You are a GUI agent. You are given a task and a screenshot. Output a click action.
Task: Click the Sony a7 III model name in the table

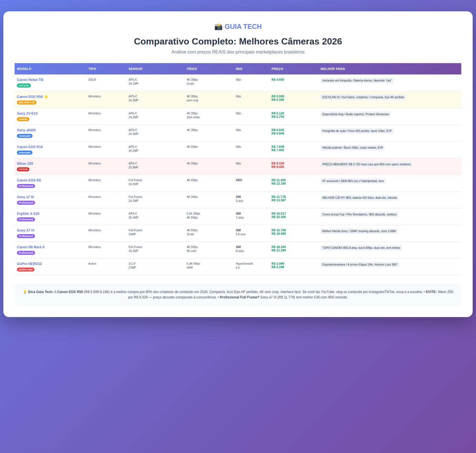25,197
